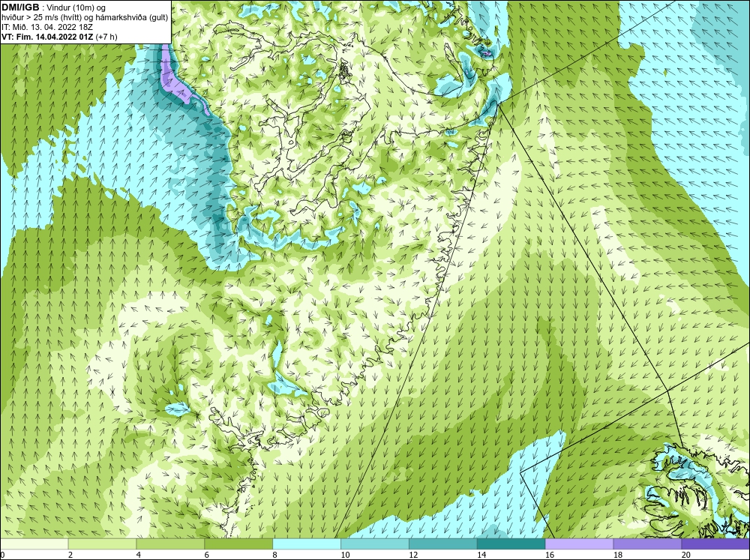Image resolution: width=750 pixels, height=560 pixels.
Task: Click the 6–8 m/s dark green swatch
Action: pos(238,544)
